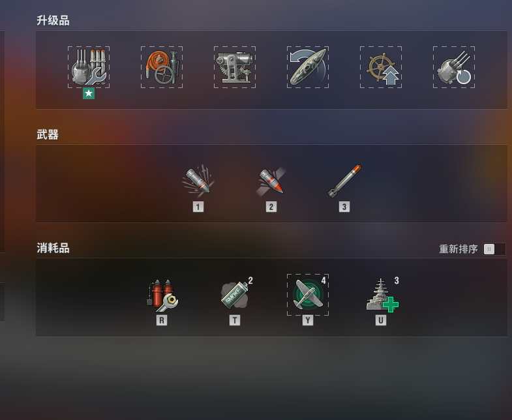Select the armor piercing shell weapon
The width and height of the screenshot is (512, 420).
coord(271,180)
